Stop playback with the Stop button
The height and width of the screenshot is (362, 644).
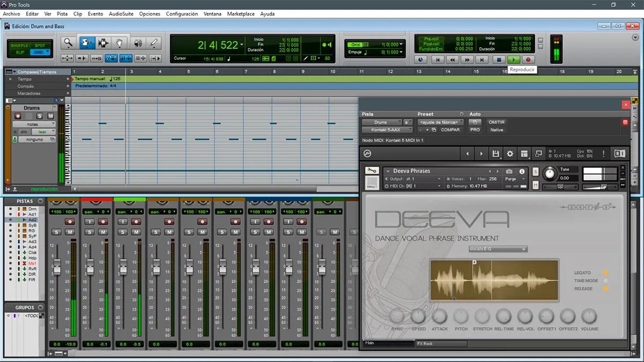[x=499, y=60]
